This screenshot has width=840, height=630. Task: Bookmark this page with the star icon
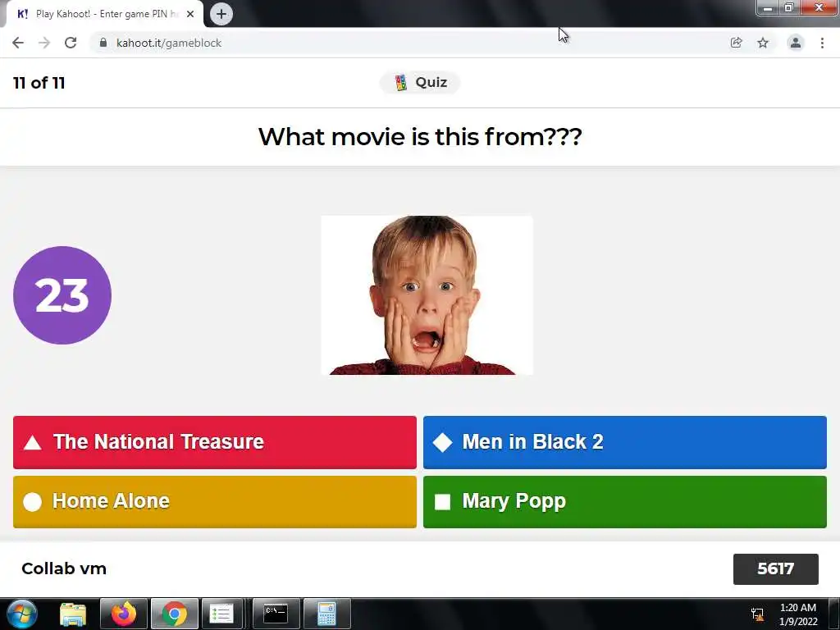[x=763, y=43]
